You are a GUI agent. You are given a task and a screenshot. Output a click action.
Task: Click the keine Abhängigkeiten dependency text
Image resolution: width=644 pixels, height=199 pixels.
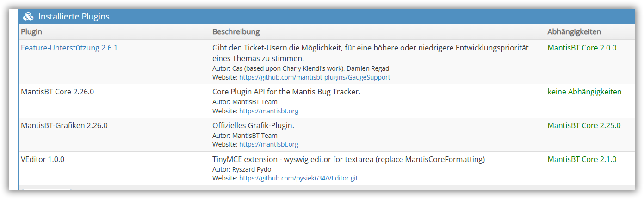click(x=584, y=92)
